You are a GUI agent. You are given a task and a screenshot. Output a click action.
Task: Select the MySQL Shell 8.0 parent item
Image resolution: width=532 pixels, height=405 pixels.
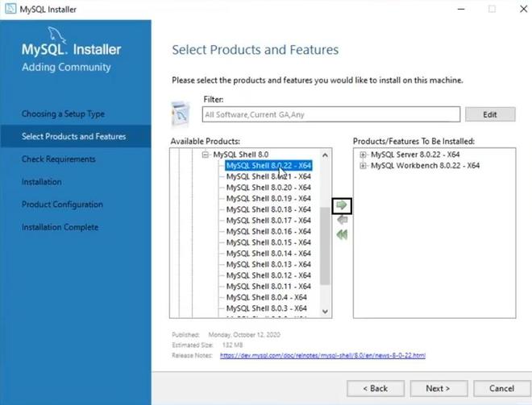240,155
